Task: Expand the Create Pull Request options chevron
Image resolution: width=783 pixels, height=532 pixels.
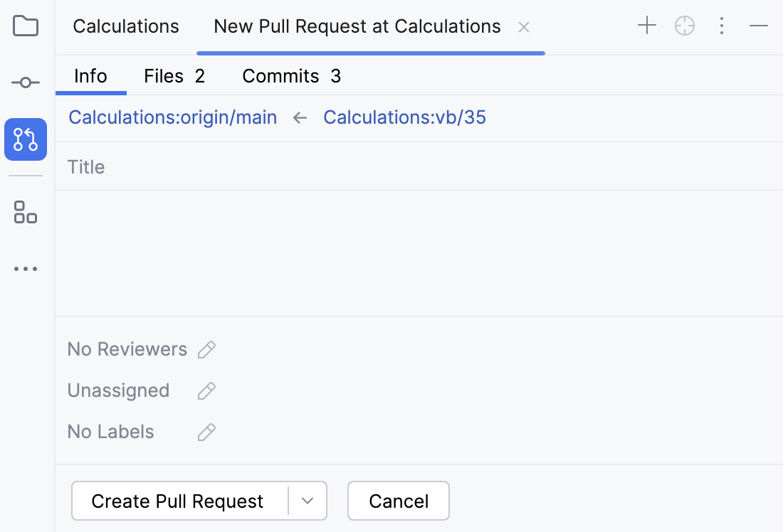Action: pyautogui.click(x=308, y=501)
